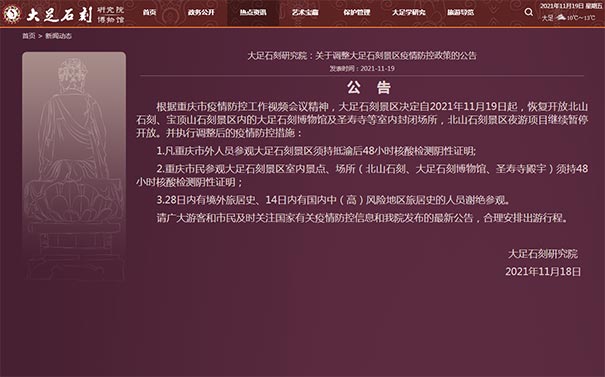Open the 旅游导览 menu item
Image resolution: width=605 pixels, height=377 pixels.
pos(460,12)
